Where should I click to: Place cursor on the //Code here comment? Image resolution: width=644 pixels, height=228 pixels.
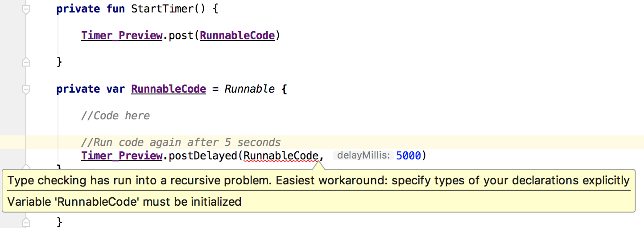[116, 116]
